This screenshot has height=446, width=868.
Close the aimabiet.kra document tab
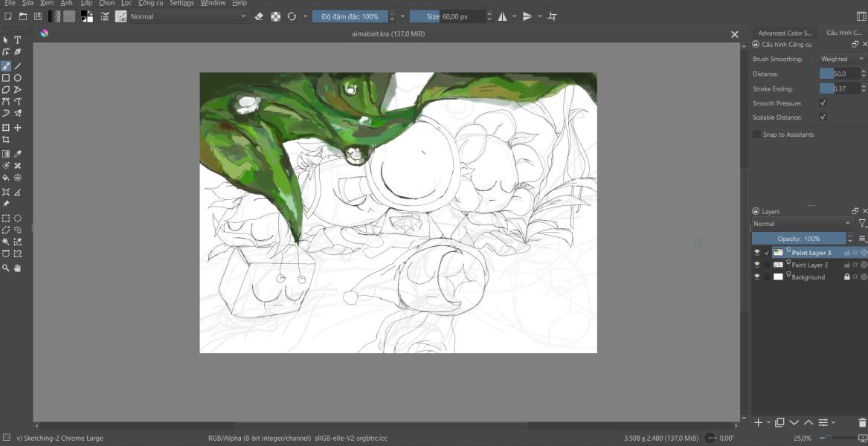735,34
